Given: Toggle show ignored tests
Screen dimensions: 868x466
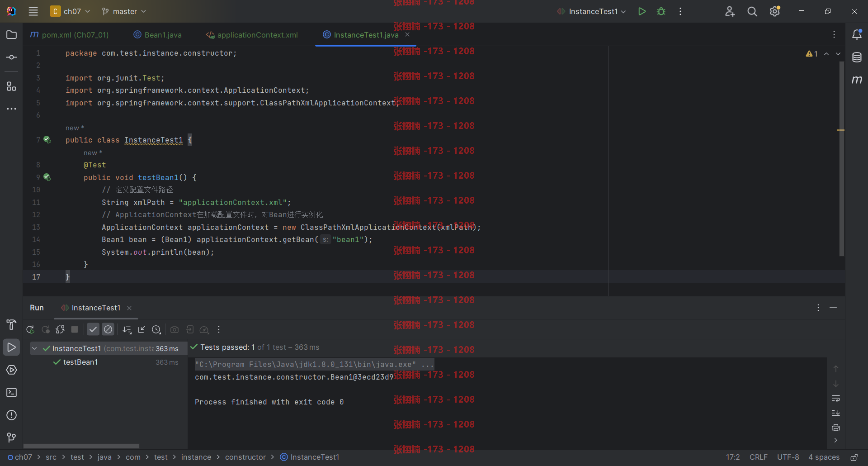Looking at the screenshot, I should (x=108, y=329).
